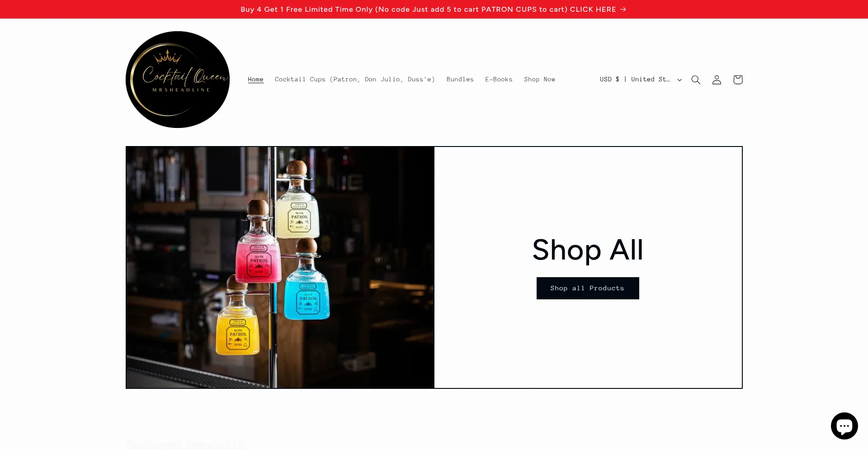
Task: Click the arrow in the red announcement bar
Action: (623, 9)
